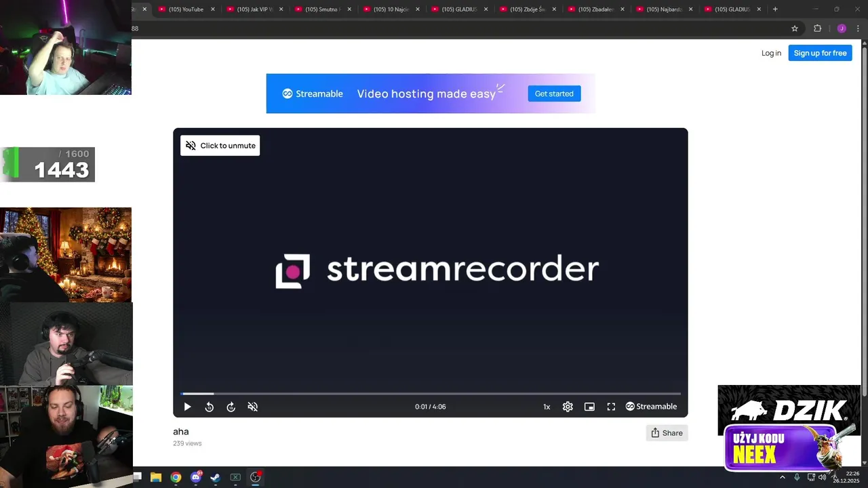Share the video using the Share button
Image resolution: width=868 pixels, height=488 pixels.
pyautogui.click(x=667, y=433)
